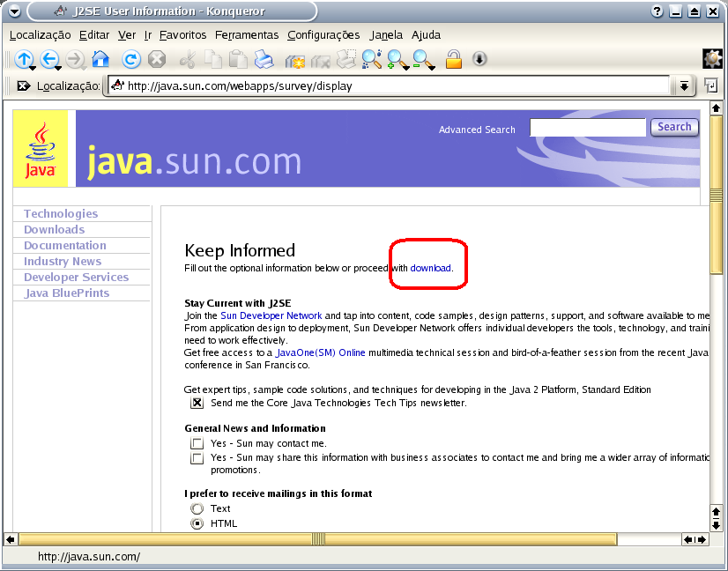Open the window menu icon in title bar

coord(14,11)
